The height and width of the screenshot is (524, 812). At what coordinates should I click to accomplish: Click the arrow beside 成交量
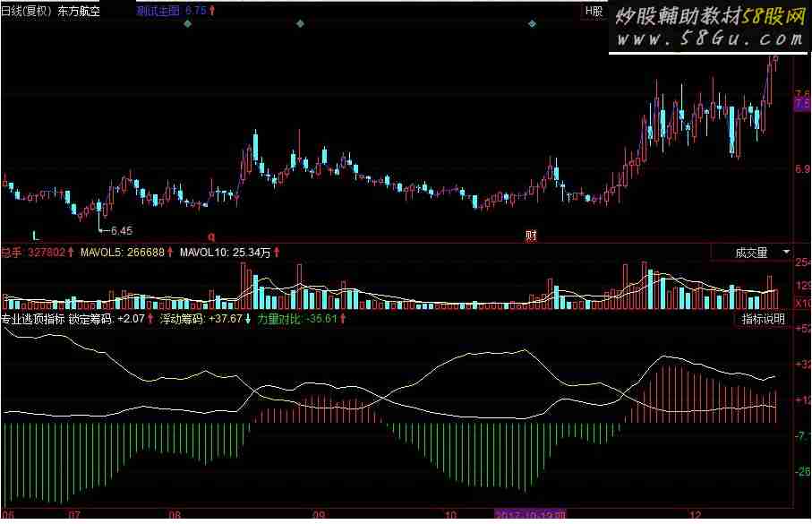pos(785,252)
